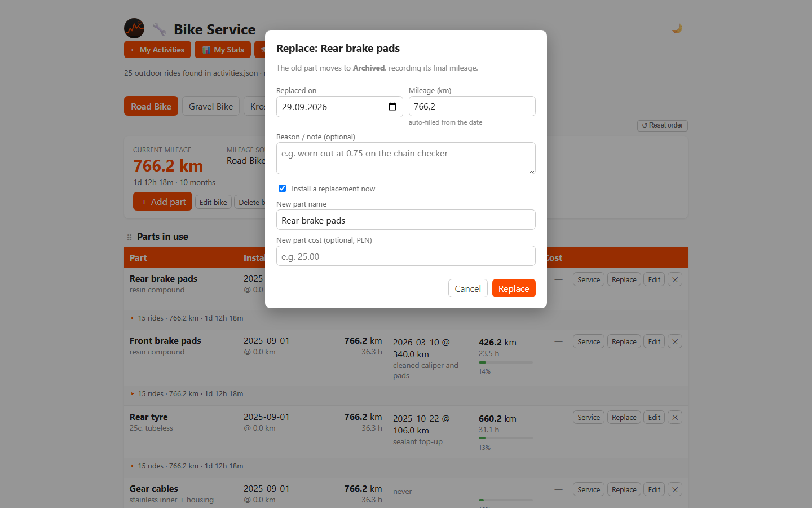Click Edit in the Rear tyre row
This screenshot has height=508, width=812.
(654, 417)
